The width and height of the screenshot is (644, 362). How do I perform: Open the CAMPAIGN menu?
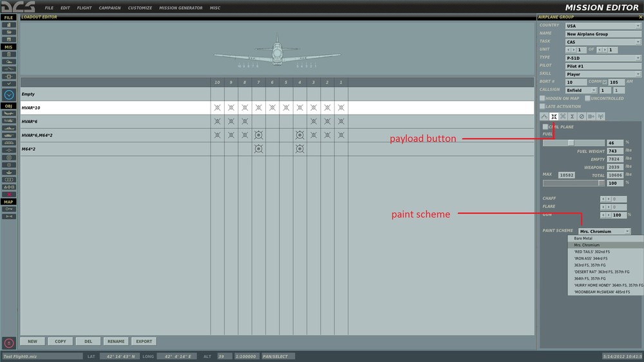click(x=109, y=8)
